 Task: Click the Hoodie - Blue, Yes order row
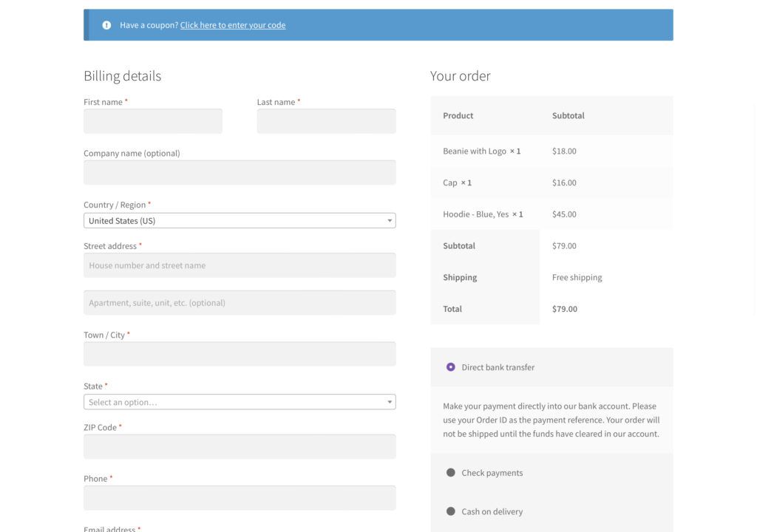click(x=476, y=214)
